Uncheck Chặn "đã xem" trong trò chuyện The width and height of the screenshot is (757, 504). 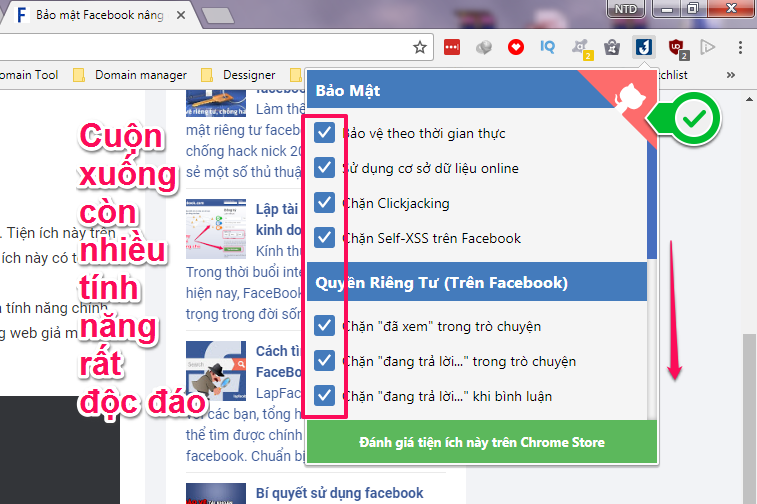pyautogui.click(x=324, y=326)
